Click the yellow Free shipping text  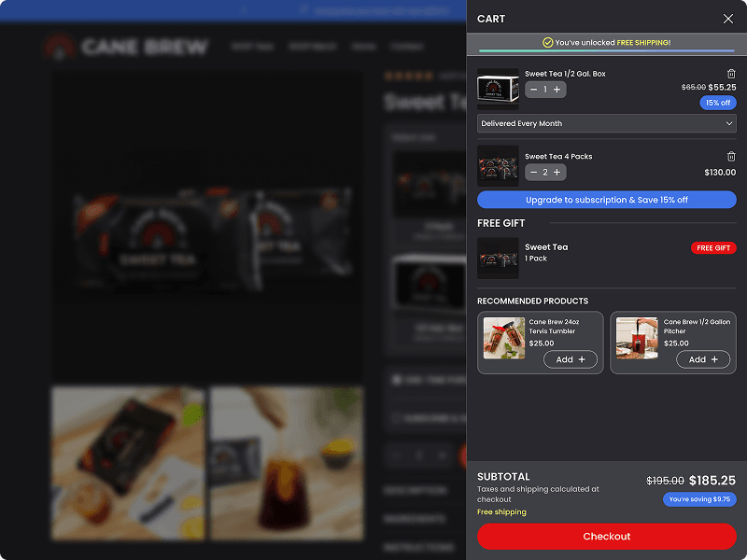pos(501,511)
